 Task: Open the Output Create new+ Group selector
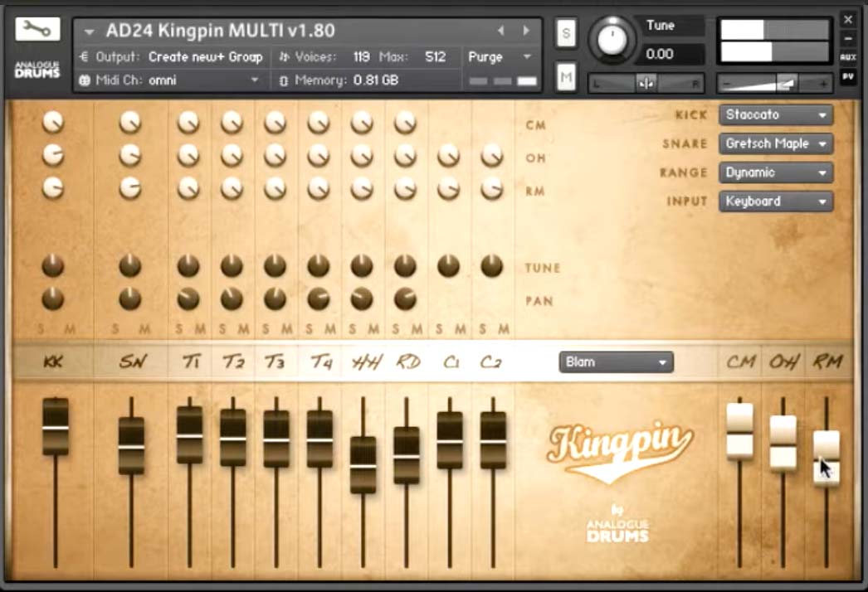[205, 57]
